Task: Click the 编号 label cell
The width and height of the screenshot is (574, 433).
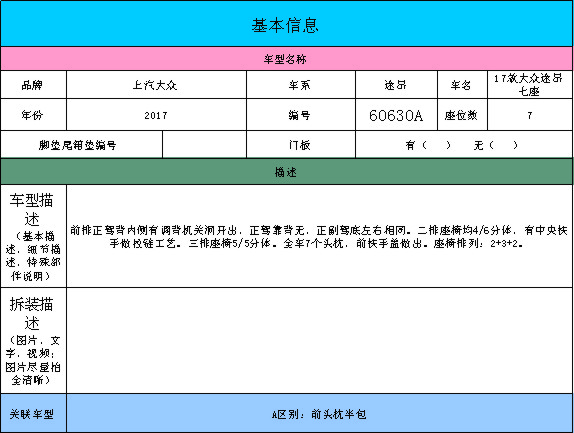Action: 301,115
